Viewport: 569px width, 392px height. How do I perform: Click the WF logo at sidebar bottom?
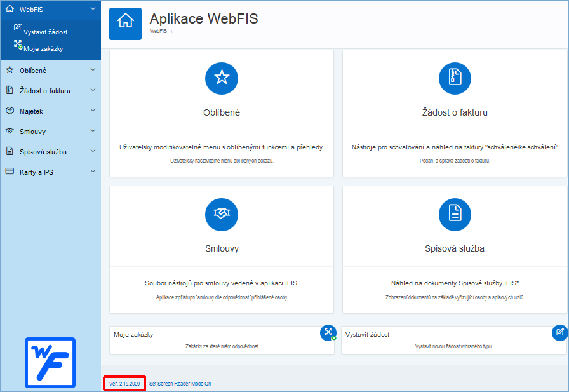[x=50, y=363]
